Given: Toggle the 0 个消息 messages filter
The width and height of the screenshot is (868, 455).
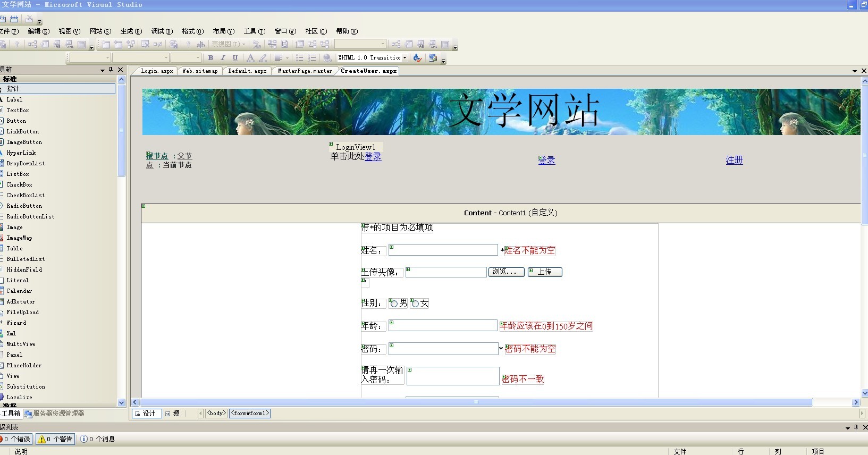Looking at the screenshot, I should (x=98, y=439).
